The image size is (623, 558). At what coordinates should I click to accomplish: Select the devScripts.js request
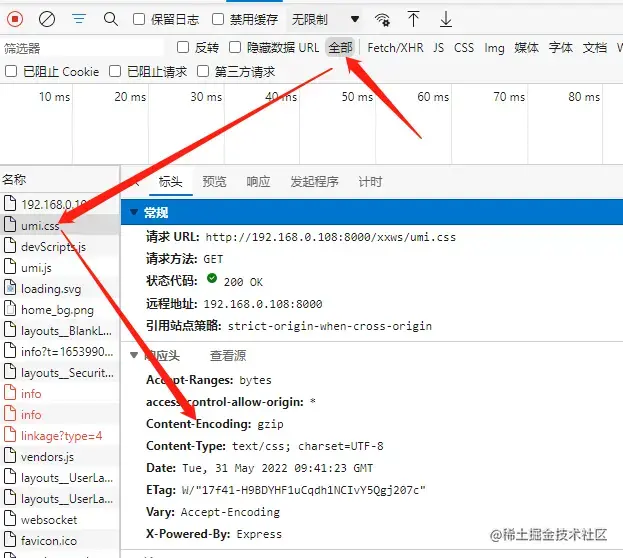tap(60, 246)
